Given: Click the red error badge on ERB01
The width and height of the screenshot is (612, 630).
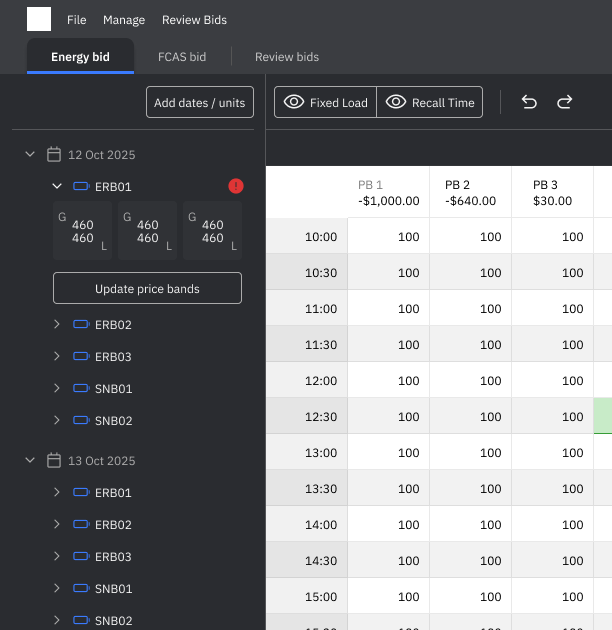Looking at the screenshot, I should [235, 186].
